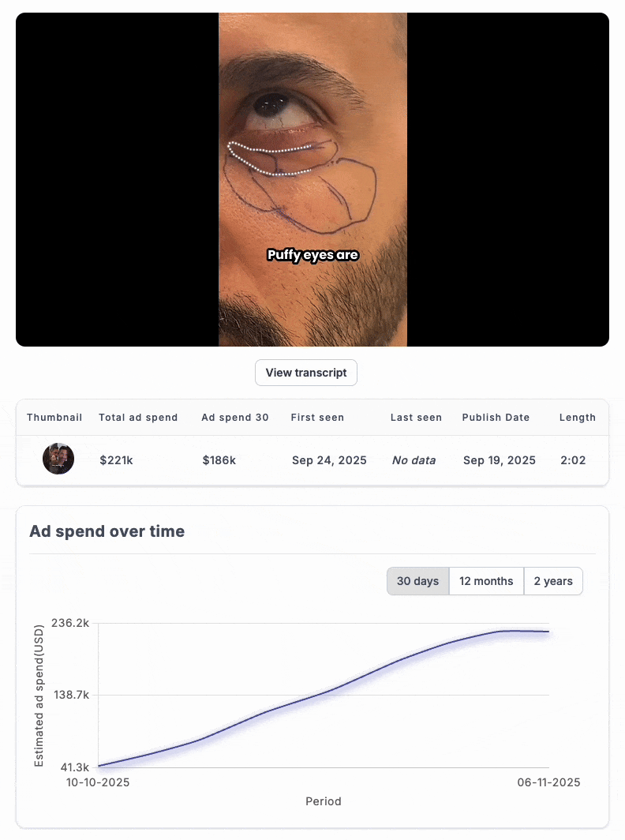The image size is (625, 840).
Task: Sort by Total ad spend column
Action: [138, 418]
